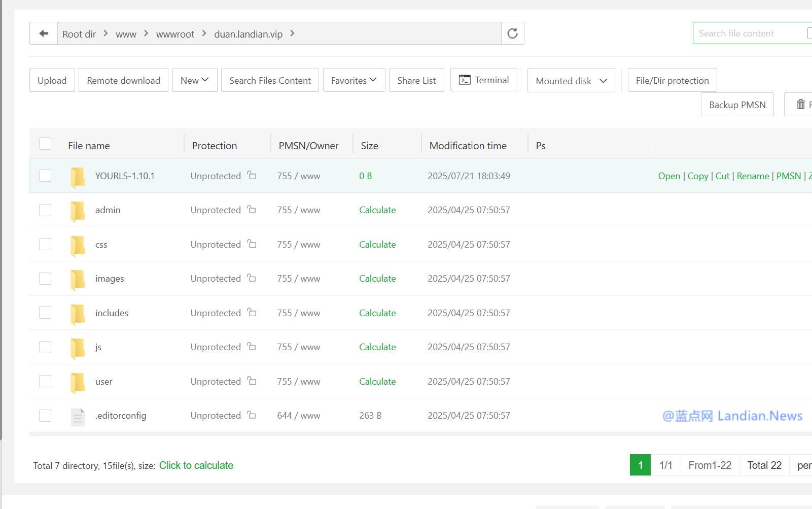Screen dimensions: 812x509
Task: Open the images folder icon
Action: coord(78,279)
